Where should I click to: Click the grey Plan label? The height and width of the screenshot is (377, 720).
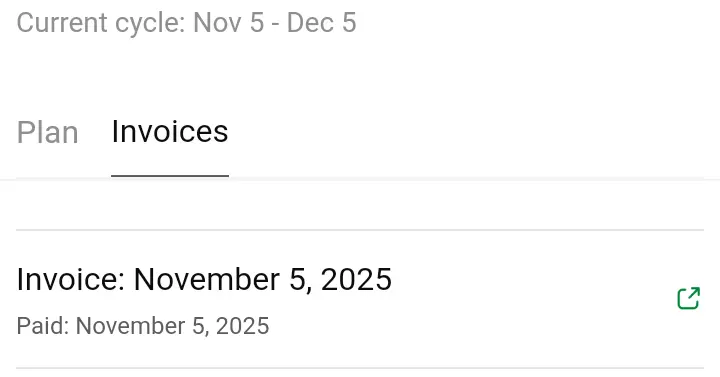[x=47, y=133]
